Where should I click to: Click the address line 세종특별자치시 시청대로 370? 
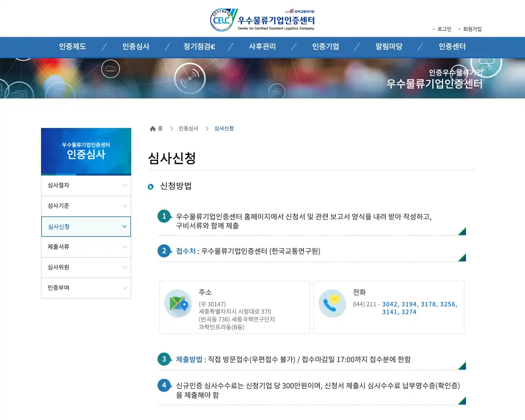pyautogui.click(x=235, y=312)
